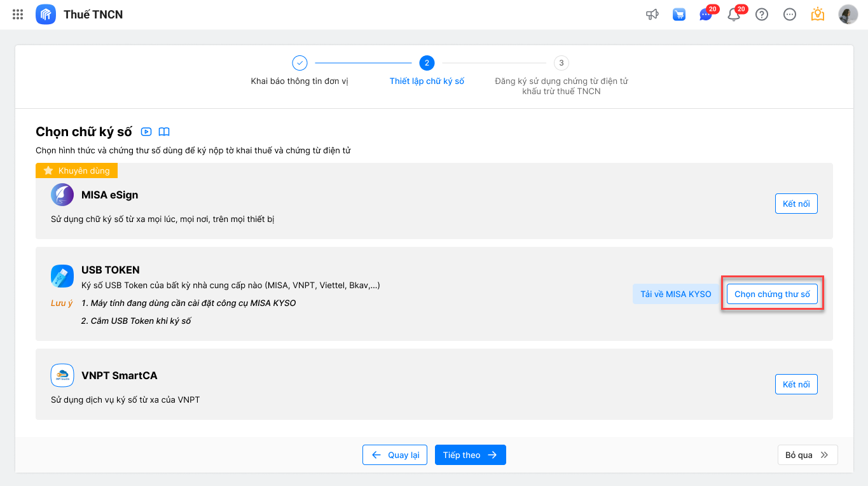Click Chọn chứng thư số button
This screenshot has width=868, height=486.
[x=772, y=294]
